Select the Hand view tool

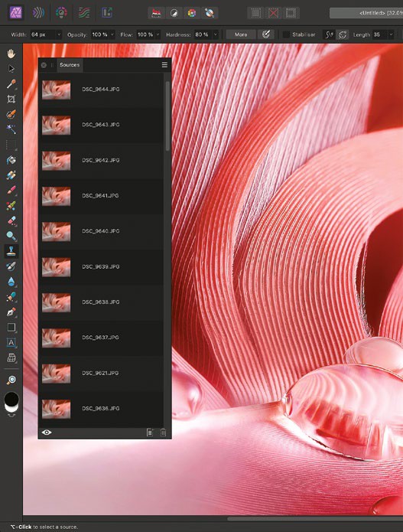11,54
